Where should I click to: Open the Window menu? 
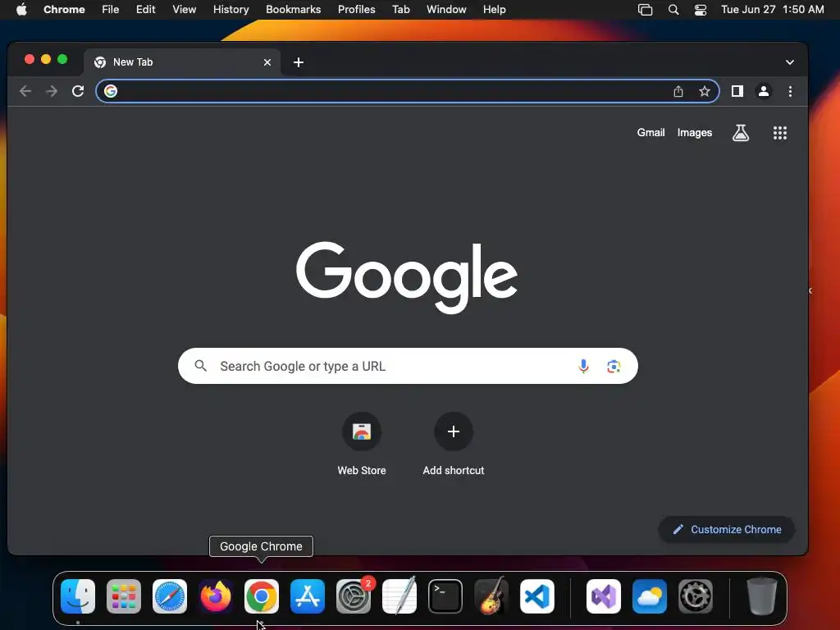coord(446,10)
